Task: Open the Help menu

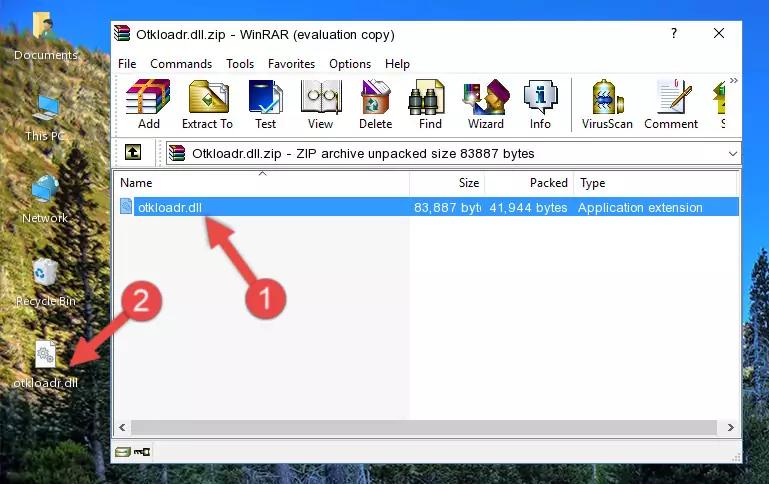Action: [397, 64]
